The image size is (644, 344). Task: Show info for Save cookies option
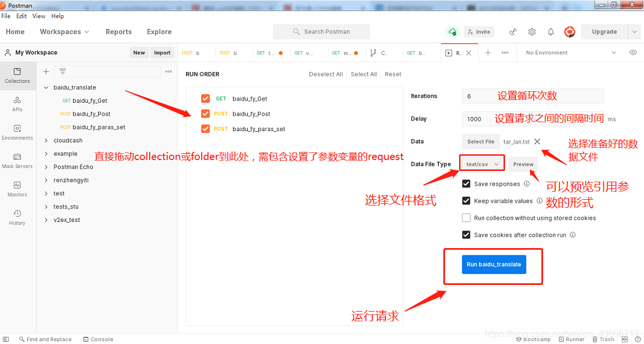573,235
